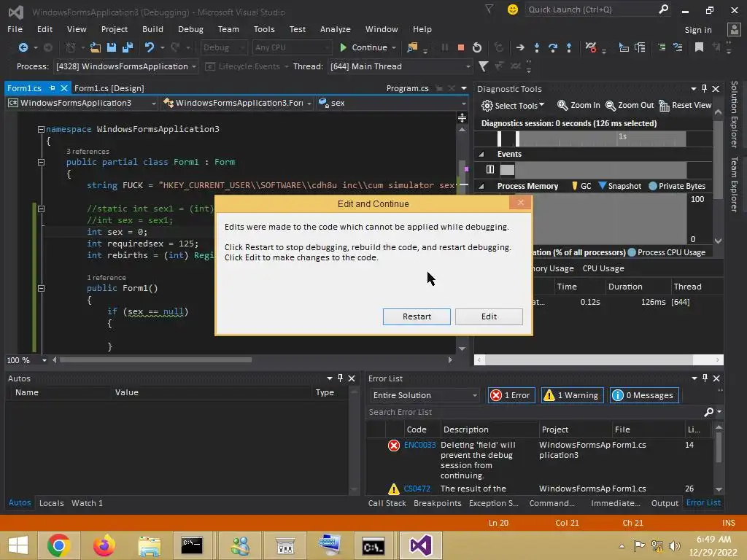Collapse the Process Memory section
Screen dimensions: 747x560
pos(481,186)
